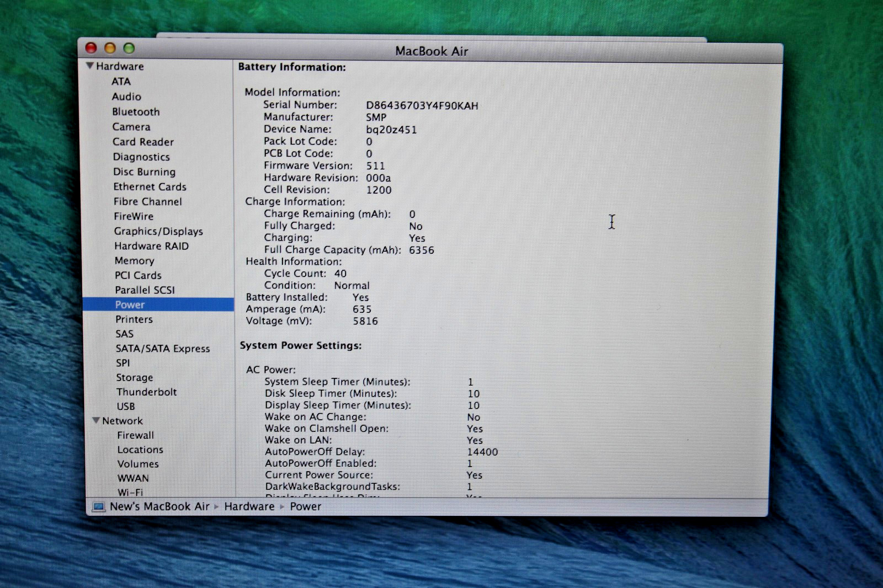Click the AutoPowerOff Delay value 14400
The image size is (883, 588).
(x=482, y=452)
